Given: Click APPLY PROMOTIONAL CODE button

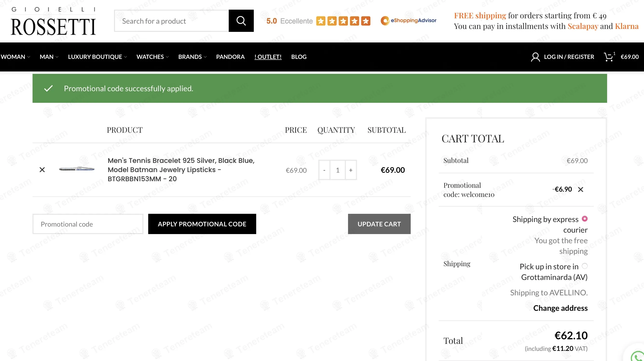Looking at the screenshot, I should pyautogui.click(x=202, y=224).
